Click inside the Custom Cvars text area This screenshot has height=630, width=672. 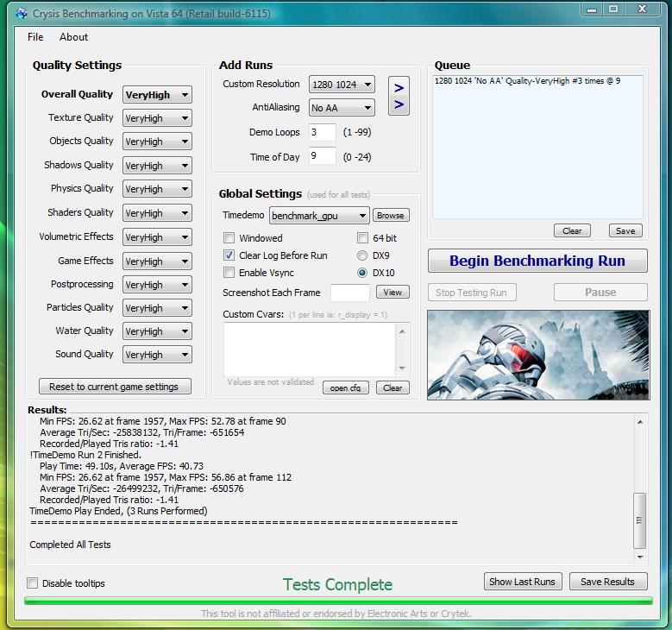(310, 350)
